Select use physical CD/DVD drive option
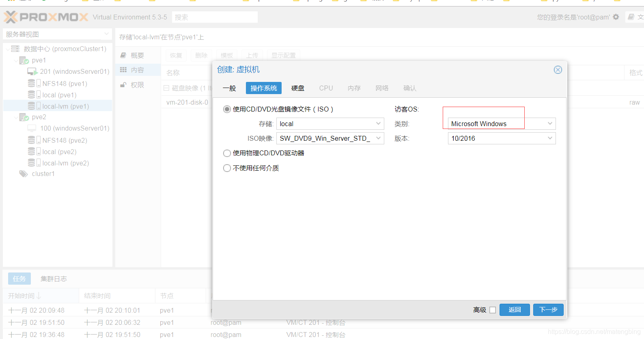Image resolution: width=644 pixels, height=339 pixels. [227, 153]
